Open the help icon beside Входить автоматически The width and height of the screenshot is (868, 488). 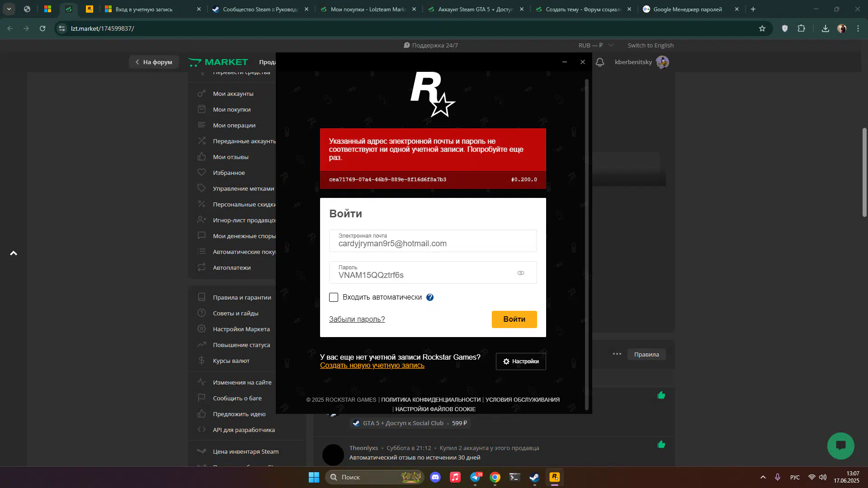pyautogui.click(x=430, y=297)
